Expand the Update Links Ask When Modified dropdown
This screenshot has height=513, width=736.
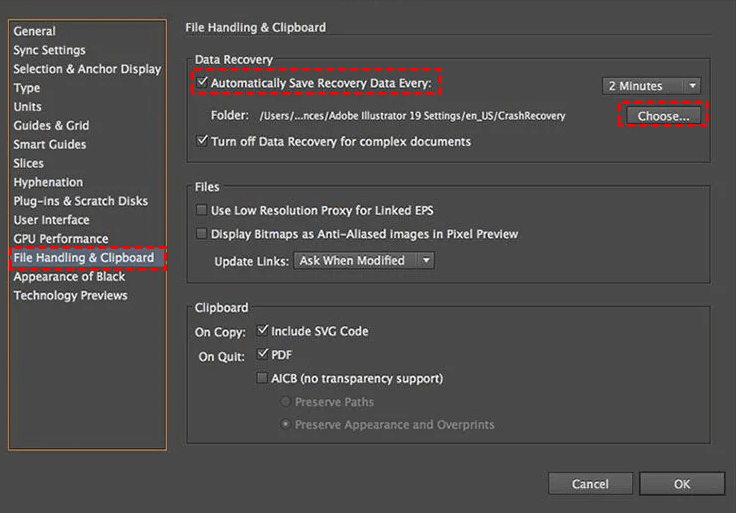[x=364, y=261]
